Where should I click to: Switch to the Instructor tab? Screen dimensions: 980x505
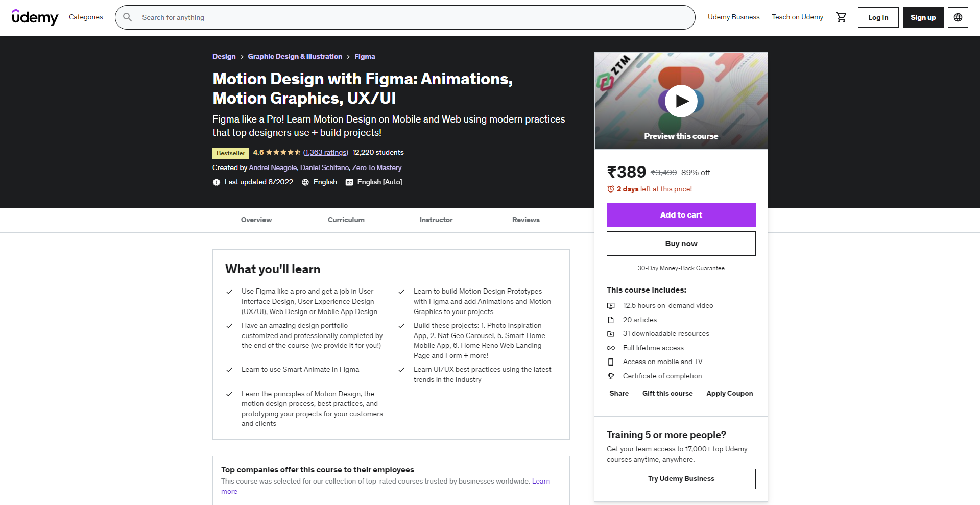[x=436, y=220]
